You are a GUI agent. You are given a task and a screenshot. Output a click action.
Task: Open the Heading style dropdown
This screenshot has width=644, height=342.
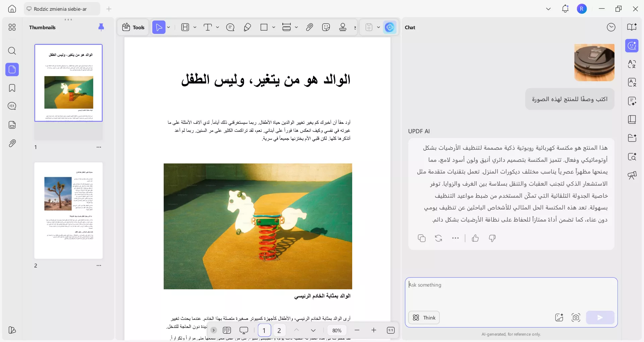coord(195,27)
